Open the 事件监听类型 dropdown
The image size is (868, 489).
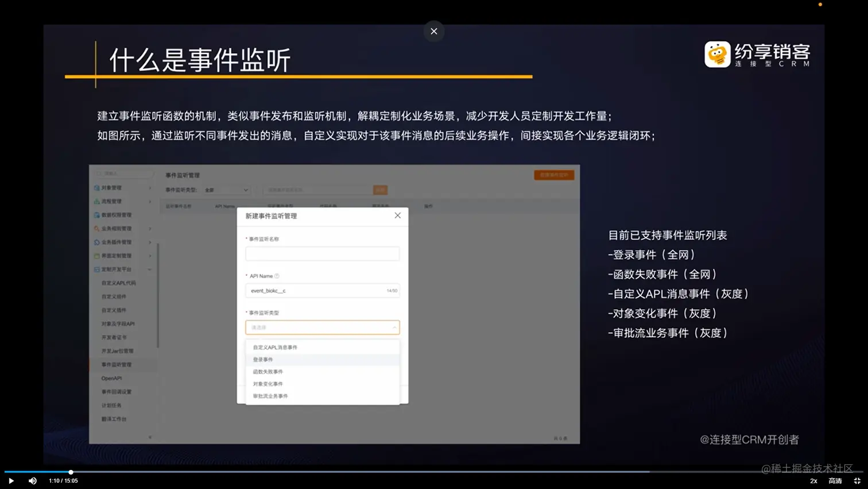323,328
